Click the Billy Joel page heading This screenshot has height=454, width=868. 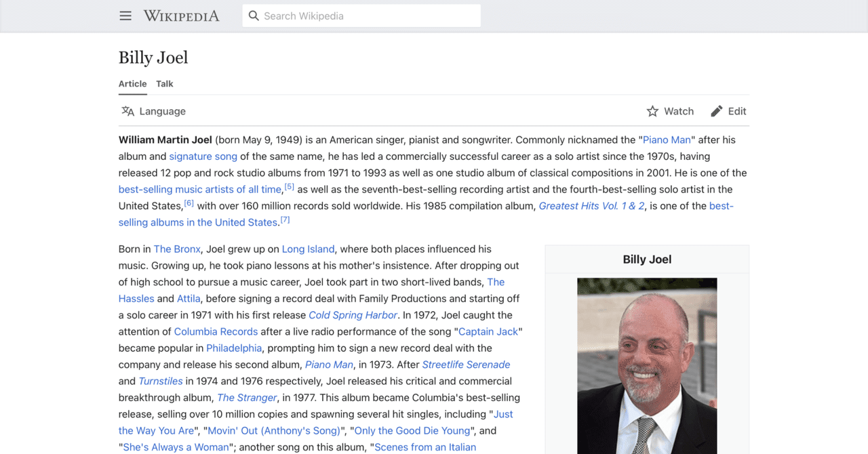[x=153, y=58]
